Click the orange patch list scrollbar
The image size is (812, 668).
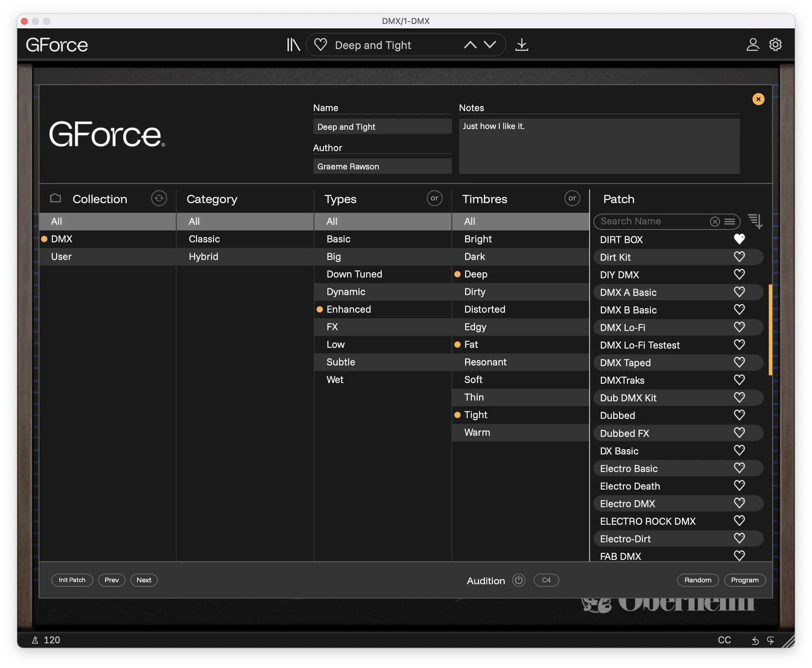tap(770, 330)
